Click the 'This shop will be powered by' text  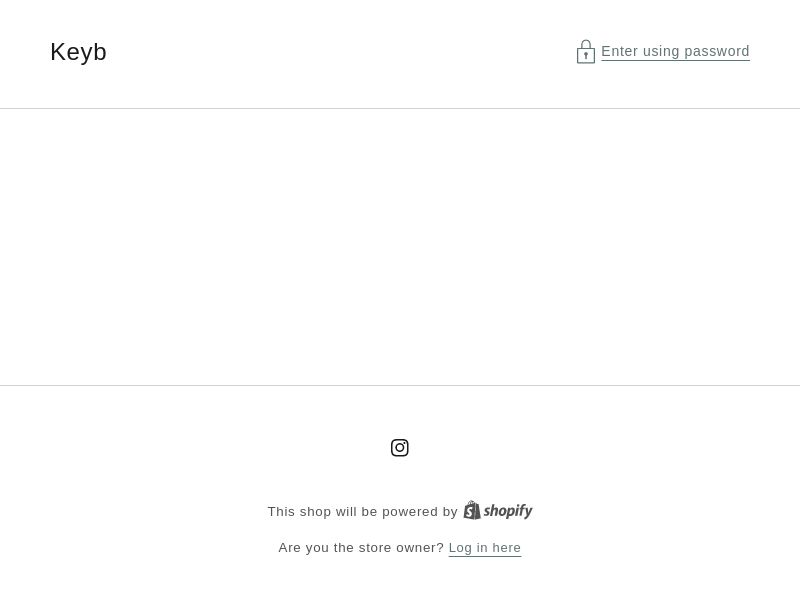362,511
